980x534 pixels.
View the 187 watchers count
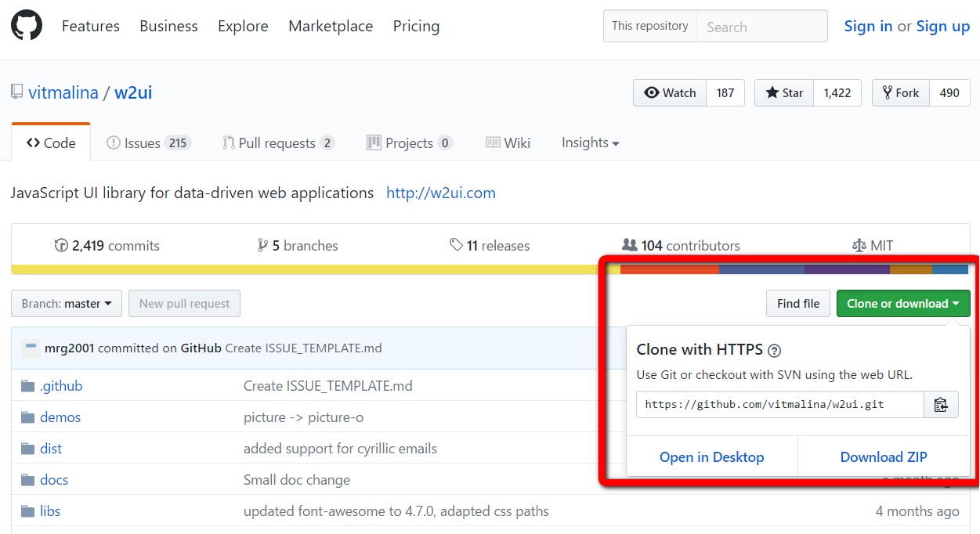click(x=725, y=92)
